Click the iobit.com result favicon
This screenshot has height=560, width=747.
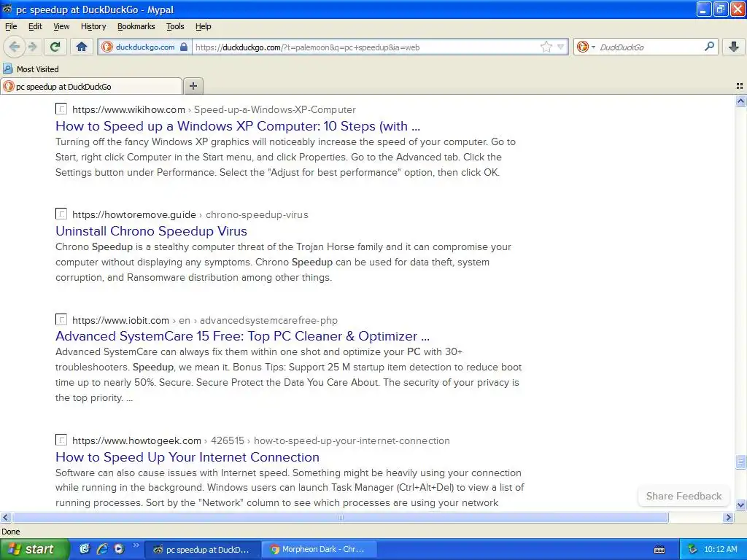(61, 319)
